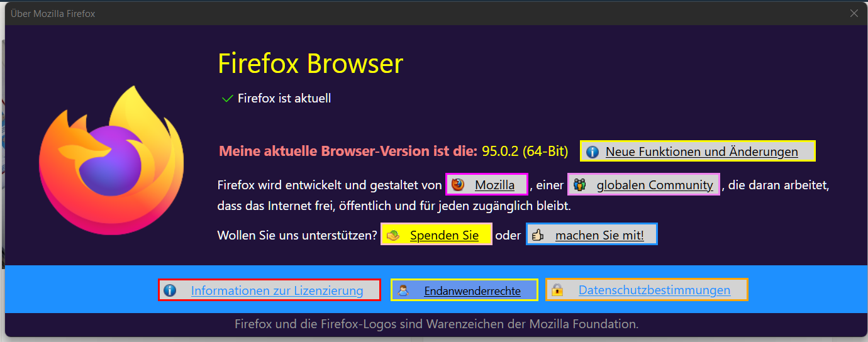Click the Mozilla Foundation trademark notice

click(x=437, y=324)
